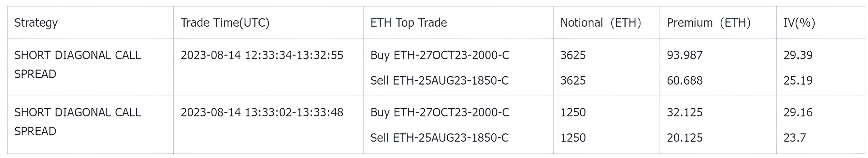Select the IV value 23.7
868x158 pixels.
(x=795, y=138)
